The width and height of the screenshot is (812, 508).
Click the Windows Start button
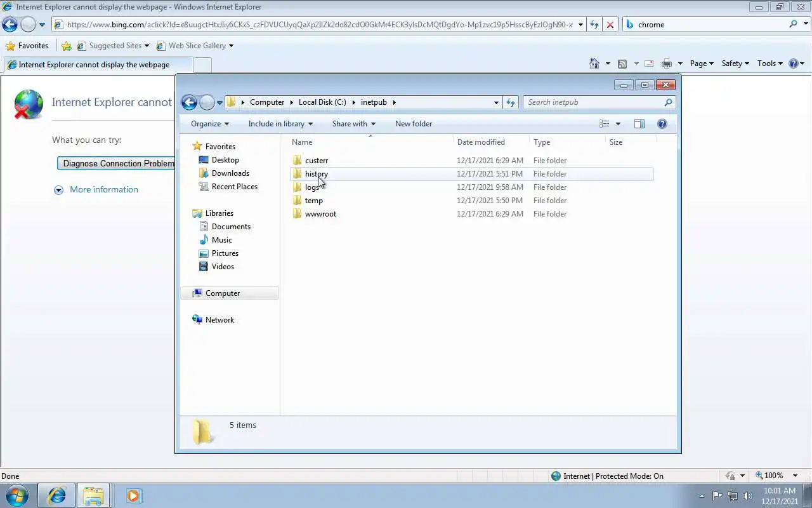[17, 495]
